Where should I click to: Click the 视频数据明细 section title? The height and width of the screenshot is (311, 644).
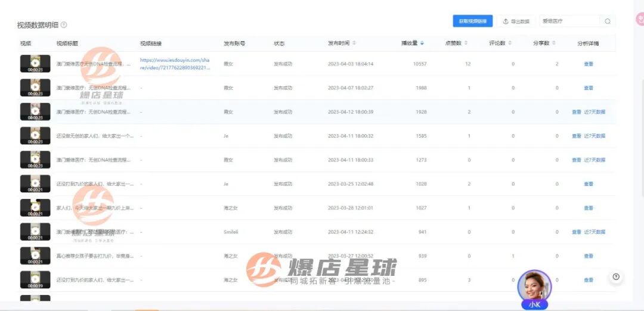38,25
